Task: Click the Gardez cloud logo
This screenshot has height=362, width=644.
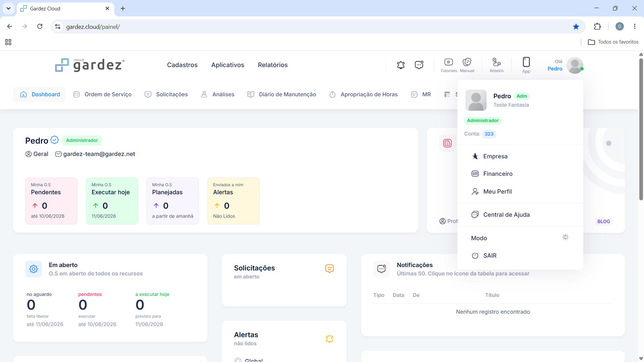Action: (90, 65)
